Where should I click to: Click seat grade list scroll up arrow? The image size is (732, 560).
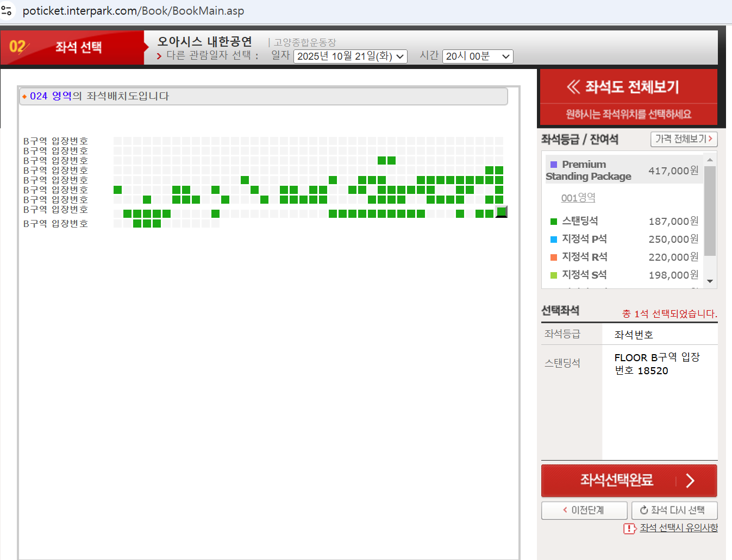(710, 160)
